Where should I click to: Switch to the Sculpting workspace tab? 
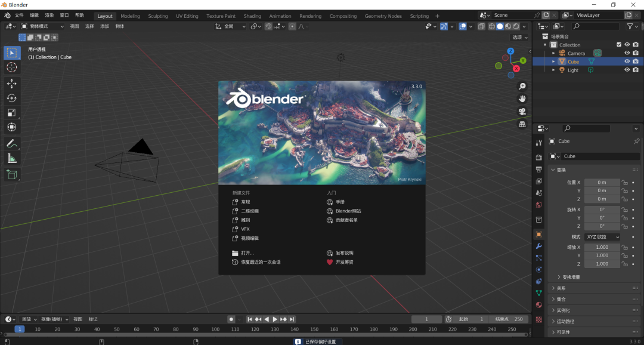click(x=157, y=16)
